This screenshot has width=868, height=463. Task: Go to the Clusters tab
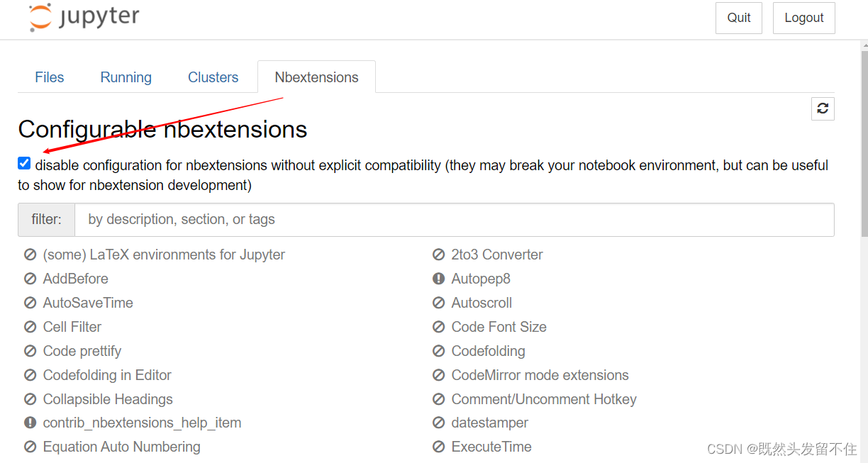[213, 77]
